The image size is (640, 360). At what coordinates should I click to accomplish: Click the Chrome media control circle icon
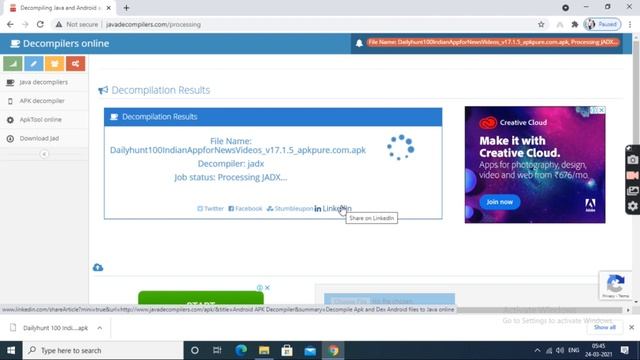[565, 8]
